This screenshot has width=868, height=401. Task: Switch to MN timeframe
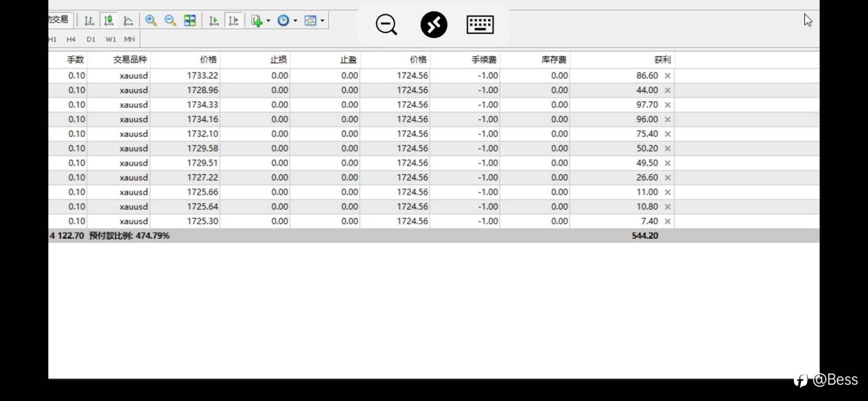[x=129, y=39]
